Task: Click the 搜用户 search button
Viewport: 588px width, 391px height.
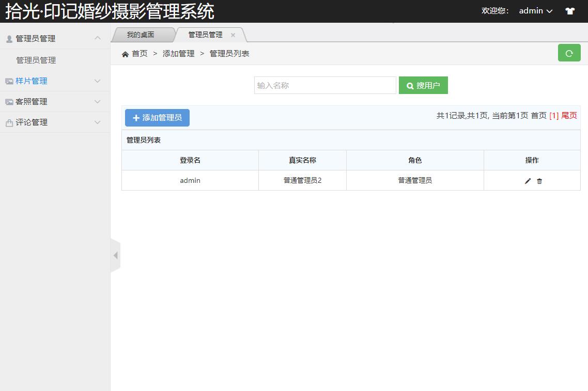Action: [423, 85]
